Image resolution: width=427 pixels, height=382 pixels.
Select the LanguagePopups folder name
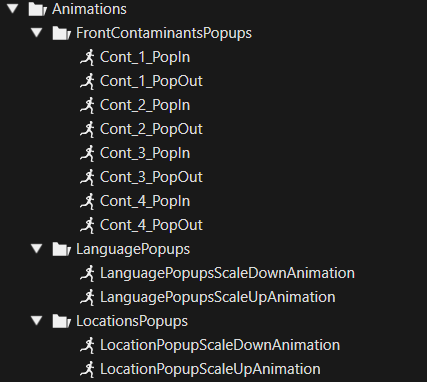[133, 249]
